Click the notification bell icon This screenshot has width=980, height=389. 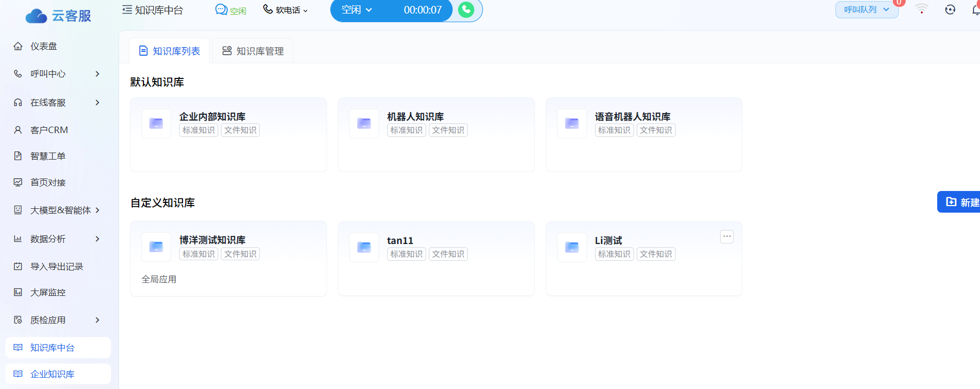tap(975, 10)
